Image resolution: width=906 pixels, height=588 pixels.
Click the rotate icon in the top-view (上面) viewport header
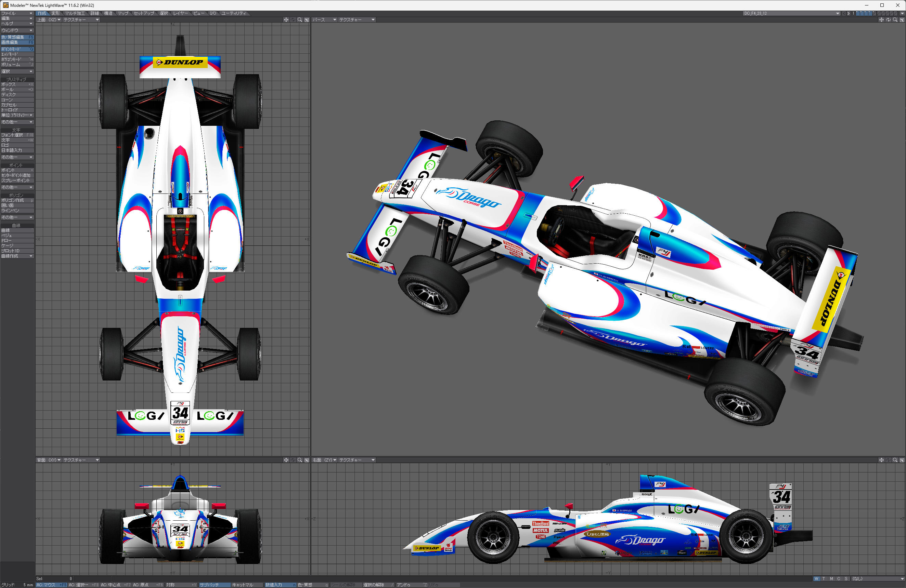coord(293,20)
